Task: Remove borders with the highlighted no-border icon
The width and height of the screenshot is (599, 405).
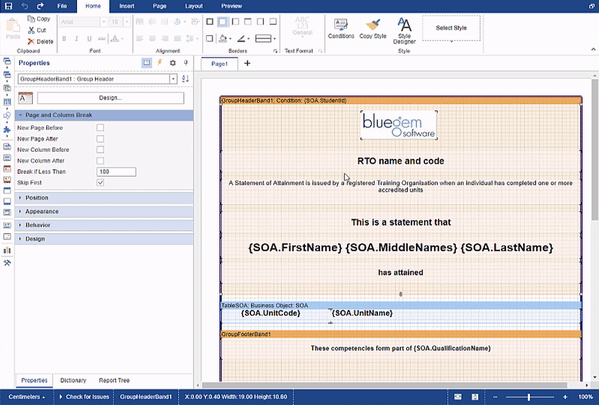Action: pos(222,22)
